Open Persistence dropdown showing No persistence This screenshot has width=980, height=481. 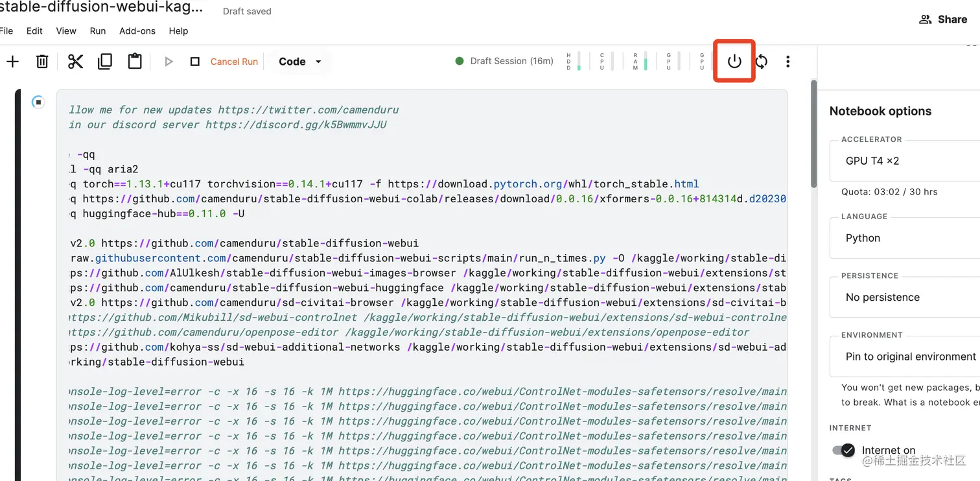905,297
